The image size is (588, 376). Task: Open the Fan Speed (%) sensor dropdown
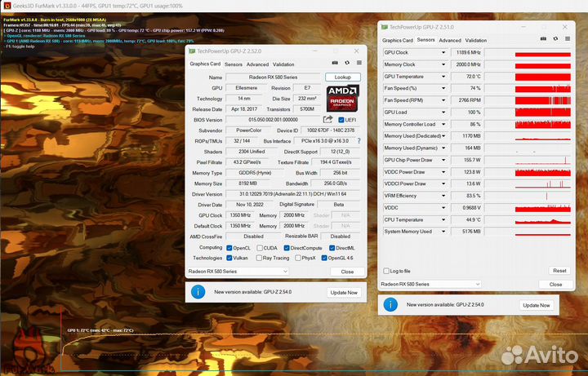point(443,88)
